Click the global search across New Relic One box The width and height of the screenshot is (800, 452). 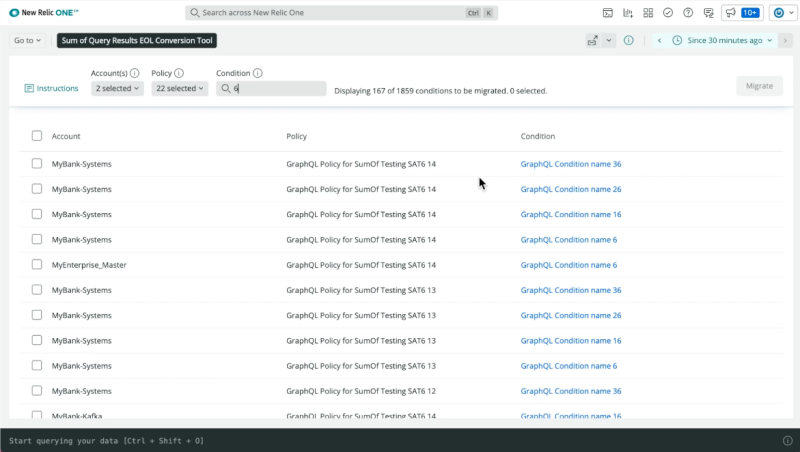point(341,13)
